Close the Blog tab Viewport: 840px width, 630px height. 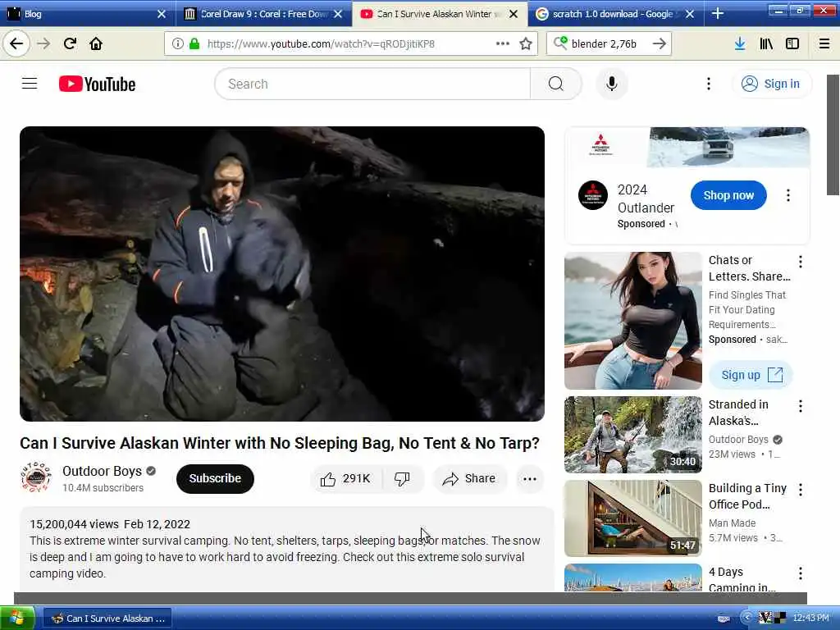[162, 14]
